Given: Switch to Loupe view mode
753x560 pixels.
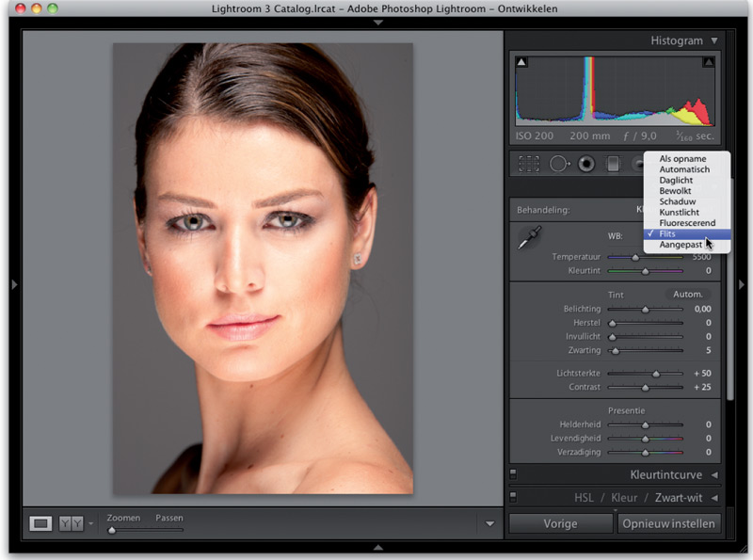Looking at the screenshot, I should point(40,523).
